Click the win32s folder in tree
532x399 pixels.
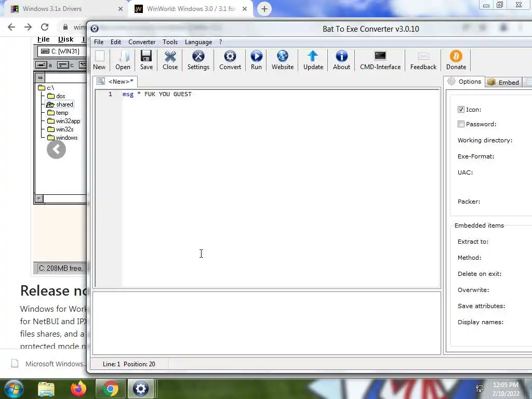(60, 129)
